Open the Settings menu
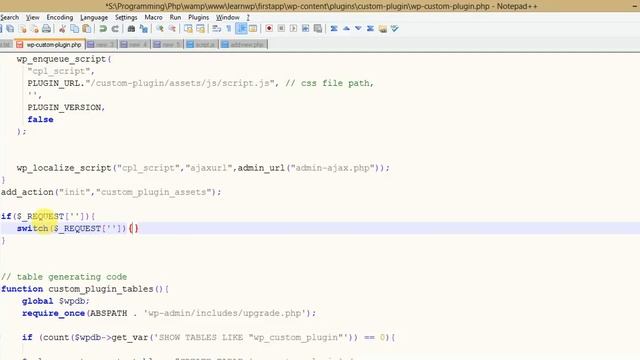 (x=126, y=17)
